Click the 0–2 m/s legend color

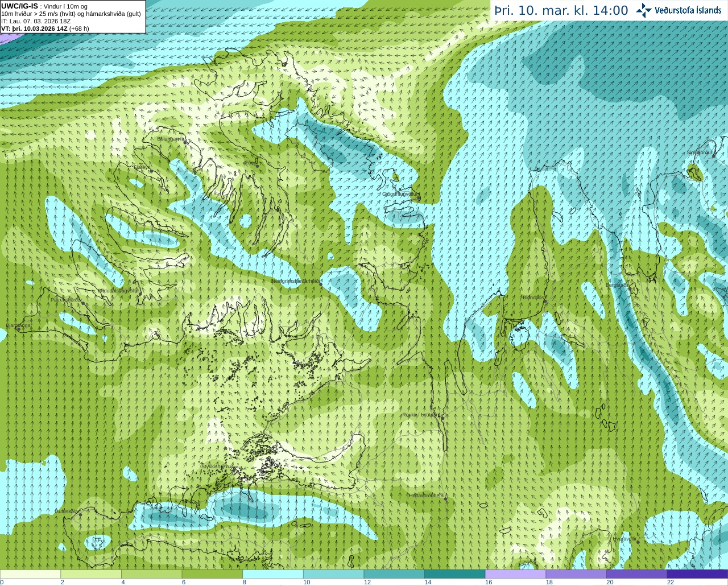[30, 574]
